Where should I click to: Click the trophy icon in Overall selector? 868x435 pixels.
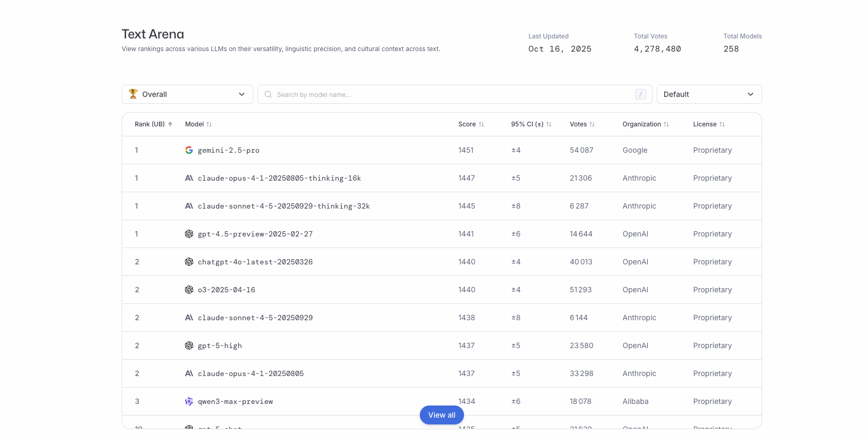[x=133, y=94]
